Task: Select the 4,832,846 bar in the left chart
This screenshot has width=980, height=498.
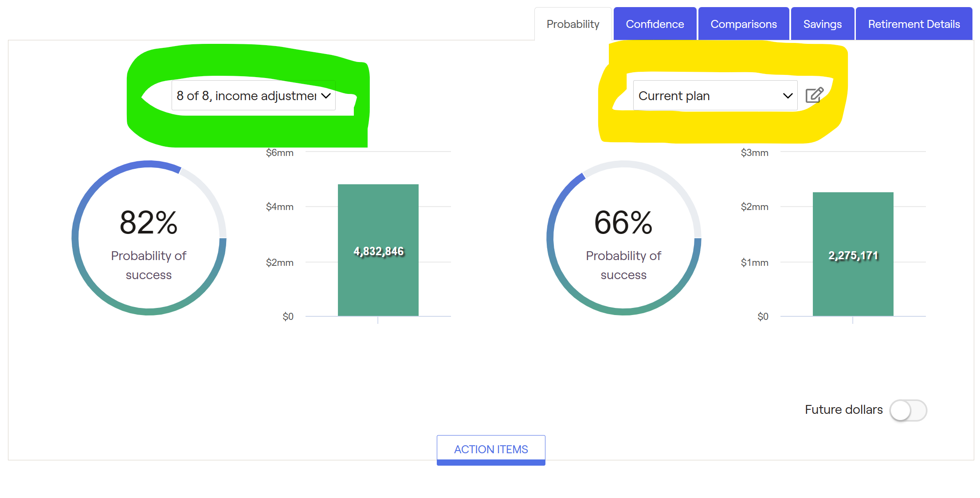Action: point(378,250)
